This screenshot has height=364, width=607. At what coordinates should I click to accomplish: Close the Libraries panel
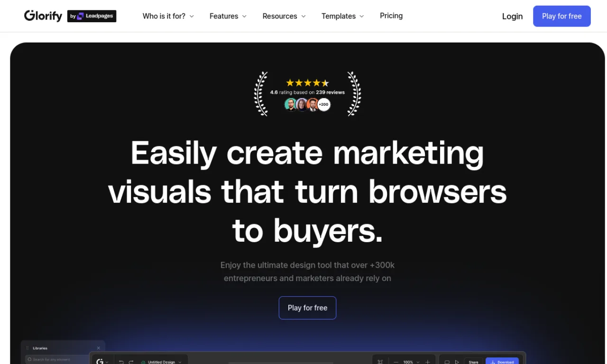pos(99,348)
